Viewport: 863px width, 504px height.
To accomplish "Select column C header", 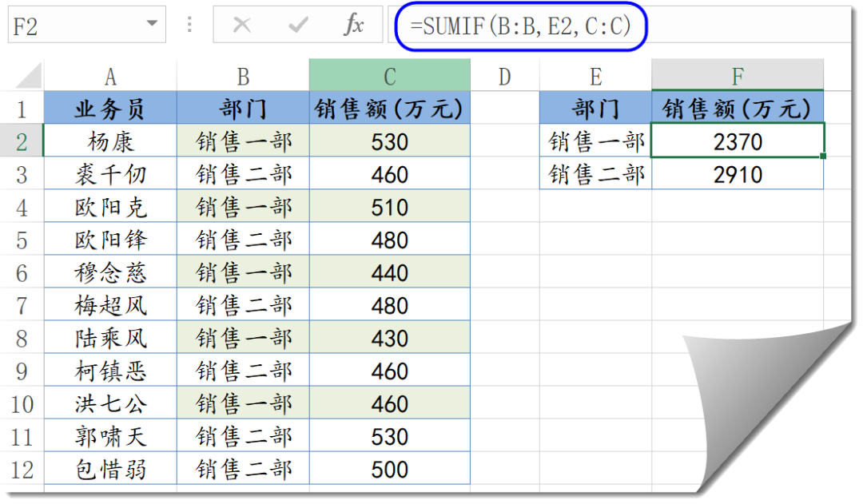I will point(390,75).
